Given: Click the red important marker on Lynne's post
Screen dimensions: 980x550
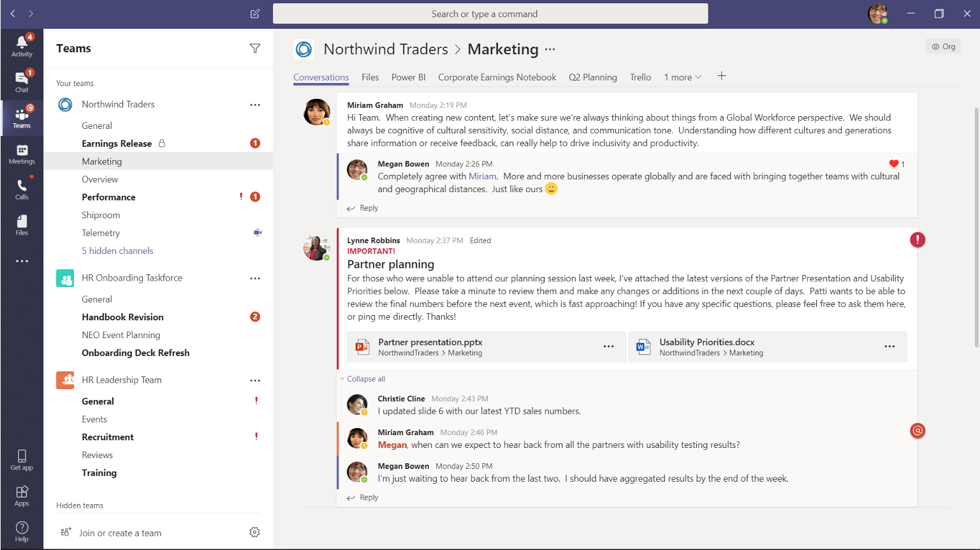Looking at the screenshot, I should coord(918,240).
